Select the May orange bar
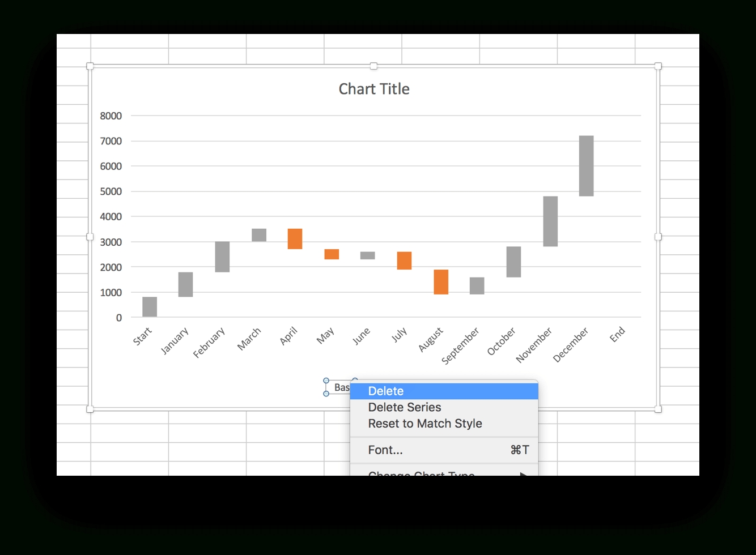 point(332,254)
